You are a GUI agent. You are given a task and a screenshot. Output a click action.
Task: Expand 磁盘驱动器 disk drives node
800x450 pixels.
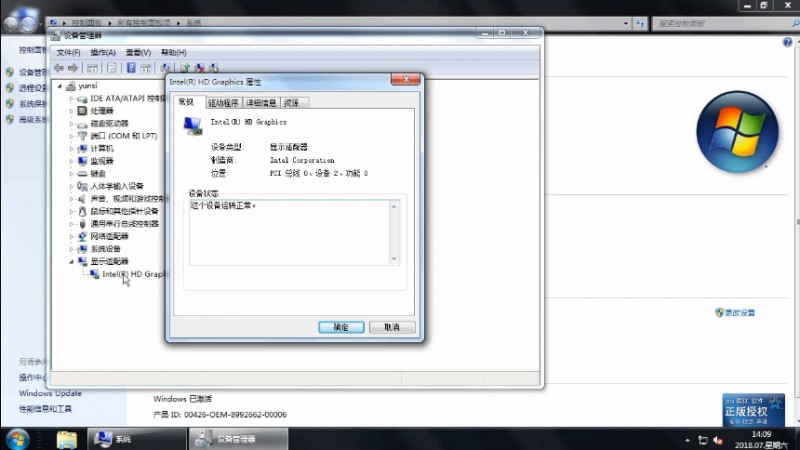click(71, 123)
